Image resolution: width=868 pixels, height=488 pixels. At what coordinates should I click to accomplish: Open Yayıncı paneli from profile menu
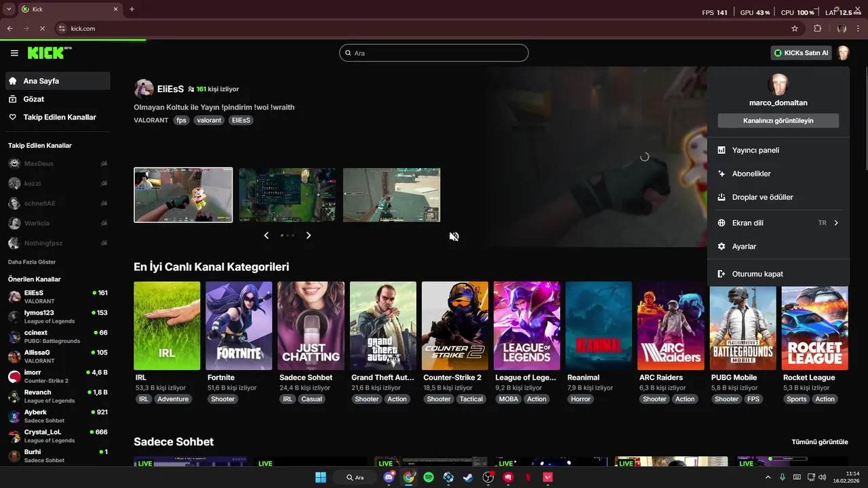pyautogui.click(x=778, y=150)
